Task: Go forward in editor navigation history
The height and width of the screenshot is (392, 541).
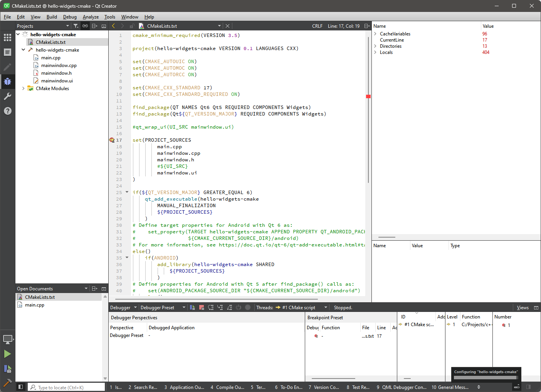Action: pyautogui.click(x=123, y=26)
